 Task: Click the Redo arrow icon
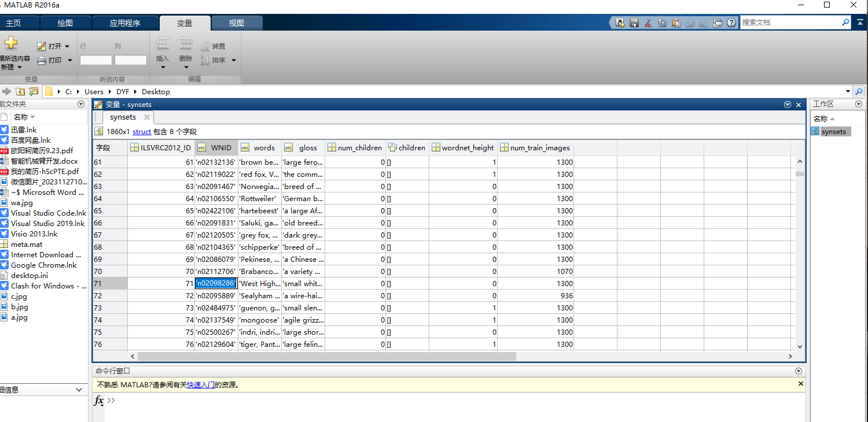tap(704, 23)
